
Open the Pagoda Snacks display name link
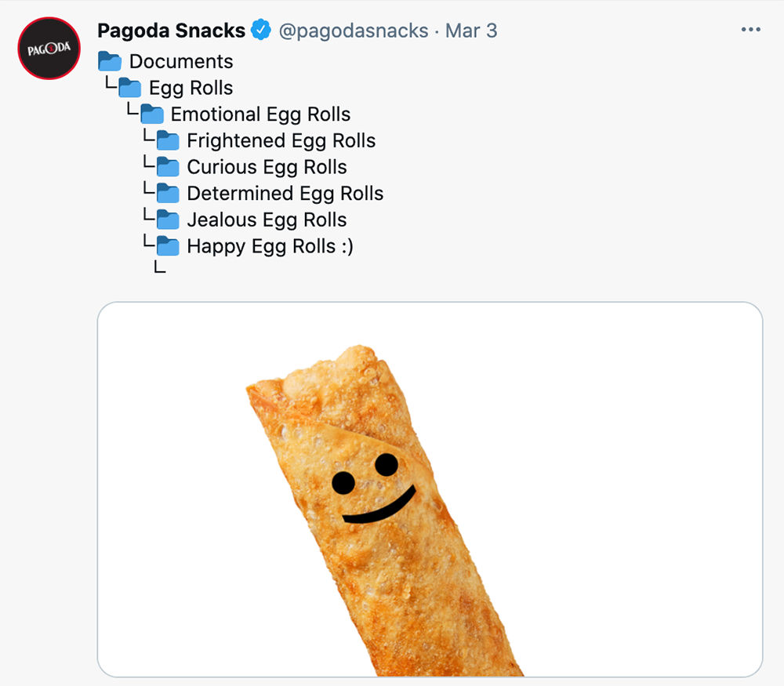click(x=171, y=31)
